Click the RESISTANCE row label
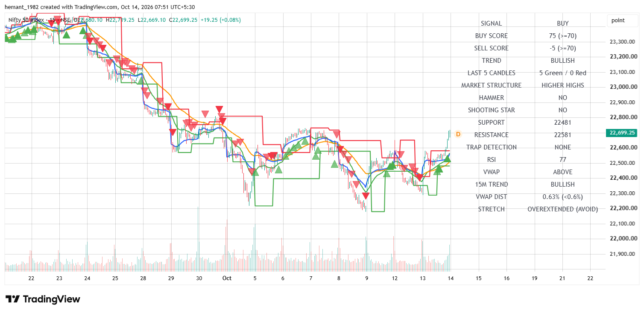 pyautogui.click(x=491, y=135)
